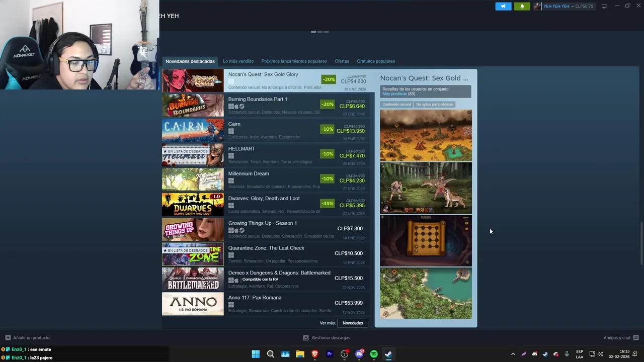
Task: Launch Brave browser from taskbar
Action: pos(315,354)
